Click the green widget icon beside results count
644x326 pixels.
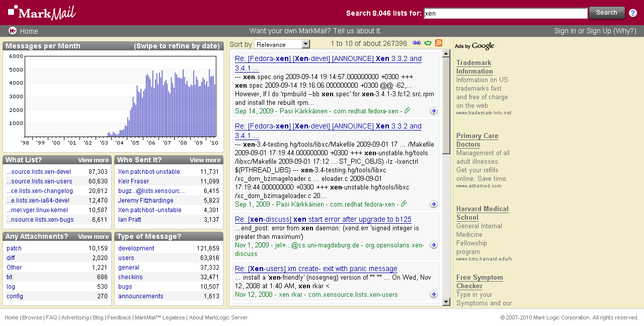pos(428,43)
